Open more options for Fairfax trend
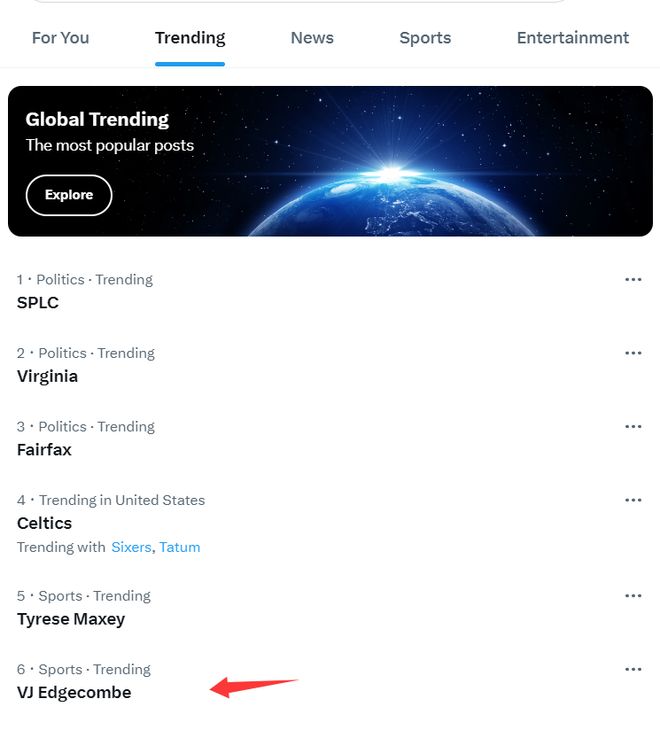Screen dimensions: 660x730 click(x=633, y=427)
